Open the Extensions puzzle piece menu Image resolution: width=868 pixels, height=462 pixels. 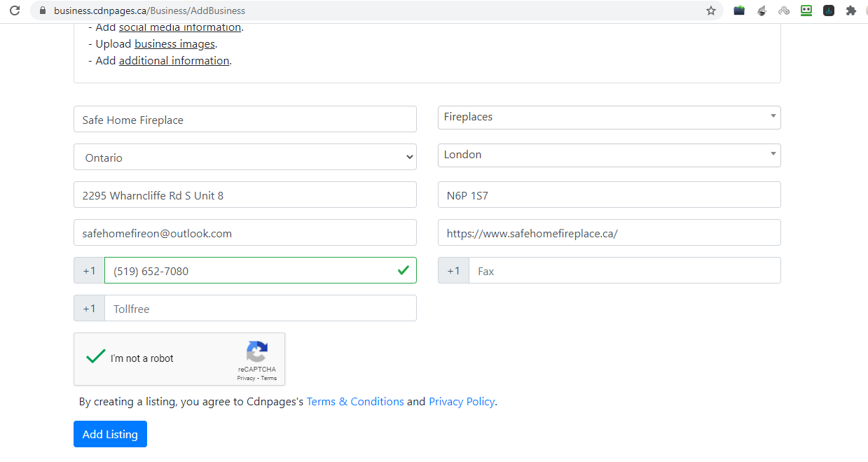tap(851, 10)
